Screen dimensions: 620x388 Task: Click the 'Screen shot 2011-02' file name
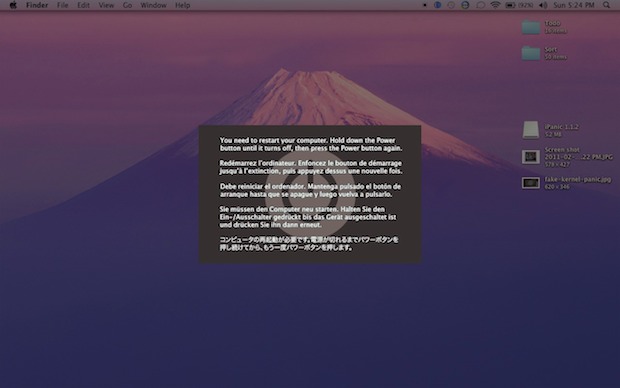click(x=578, y=153)
